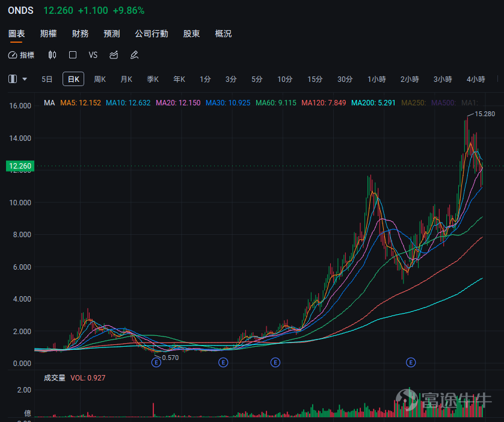Select 1小時 interval
Screen dimensions: 504x422
[x=376, y=79]
